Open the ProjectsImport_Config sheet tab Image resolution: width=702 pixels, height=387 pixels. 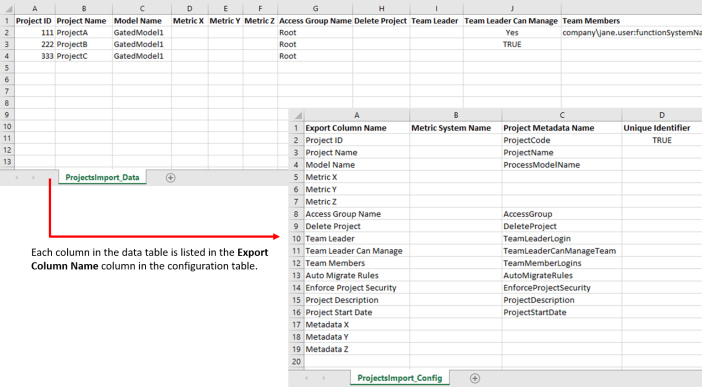pyautogui.click(x=399, y=378)
